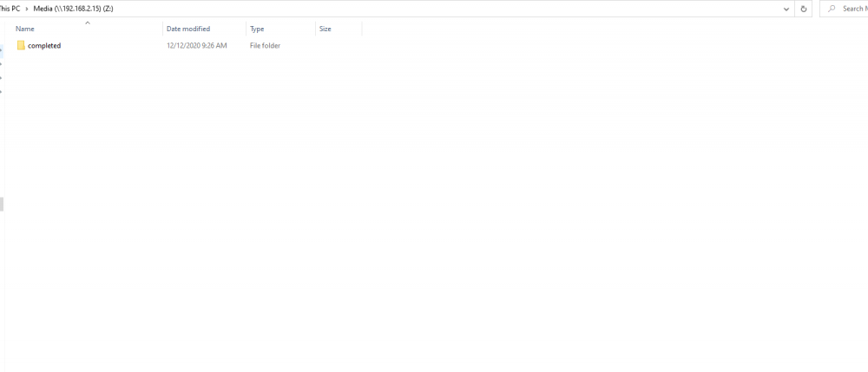This screenshot has height=372, width=868.
Task: Click into the Search box
Action: pyautogui.click(x=844, y=9)
